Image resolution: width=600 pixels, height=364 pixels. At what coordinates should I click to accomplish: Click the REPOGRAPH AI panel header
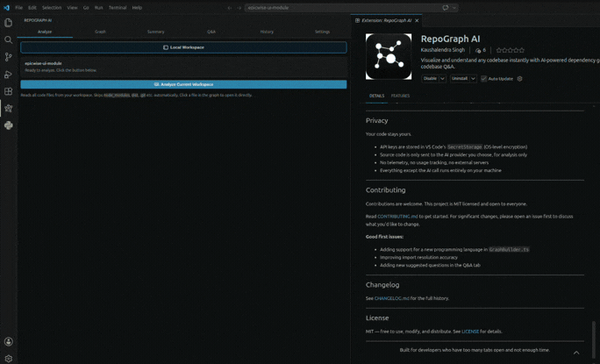click(x=38, y=20)
